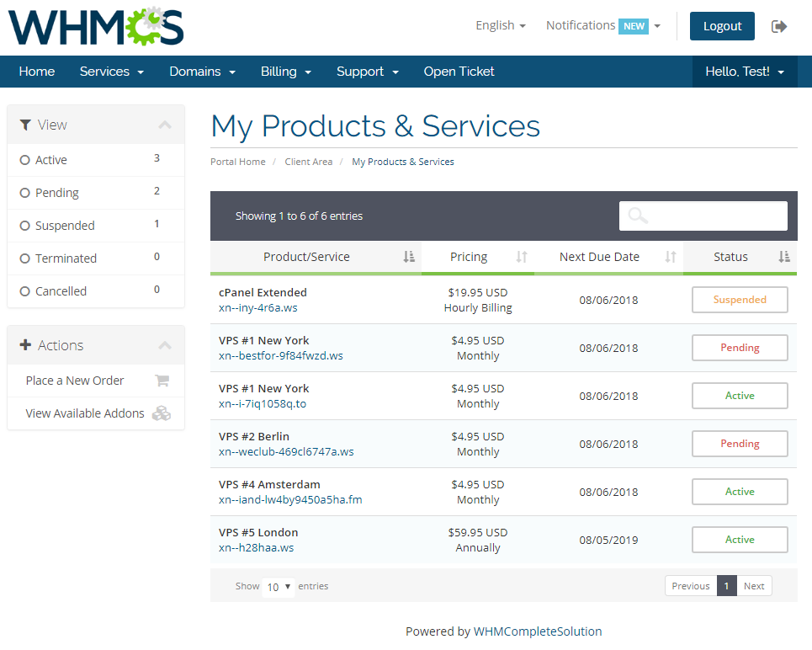The width and height of the screenshot is (812, 650).
Task: Go to Home in navigation bar
Action: (37, 72)
